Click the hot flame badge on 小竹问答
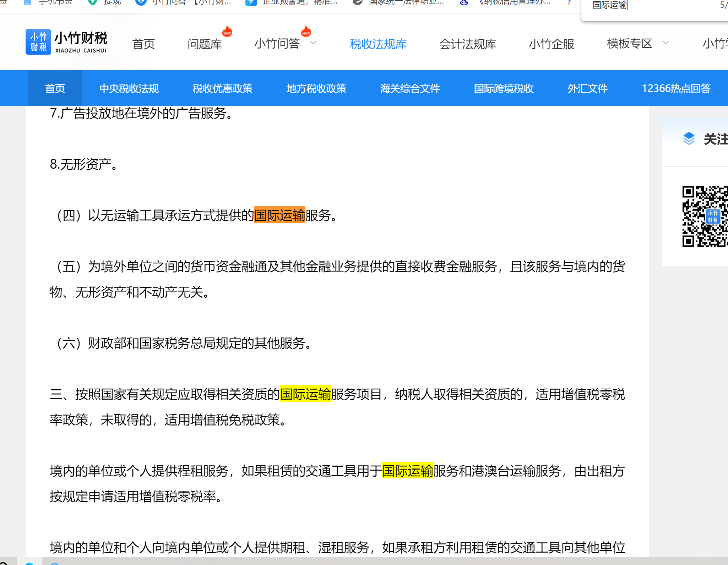The image size is (728, 565). 306,32
